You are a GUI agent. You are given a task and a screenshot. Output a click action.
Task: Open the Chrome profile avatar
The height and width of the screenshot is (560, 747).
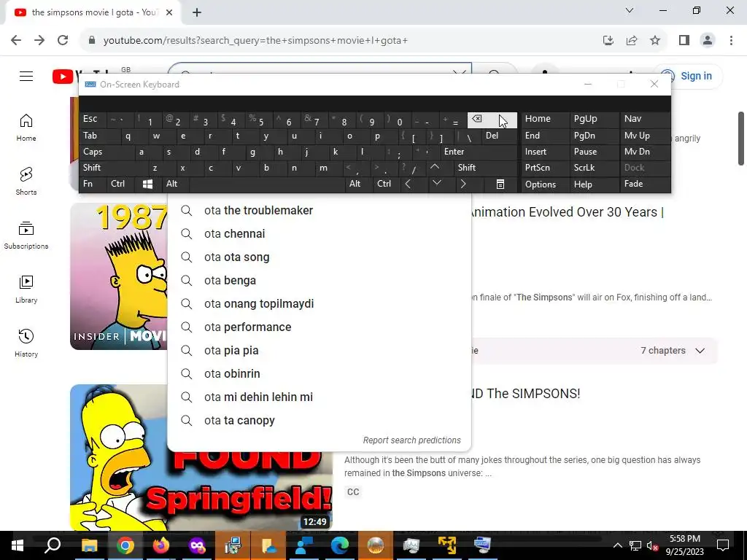[708, 41]
